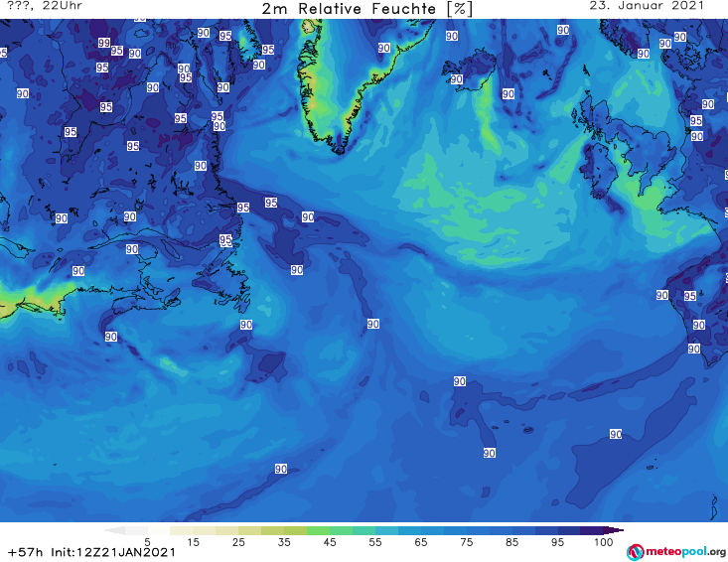
Task: Click the purple arrow tip of the color scale
Action: click(x=615, y=530)
